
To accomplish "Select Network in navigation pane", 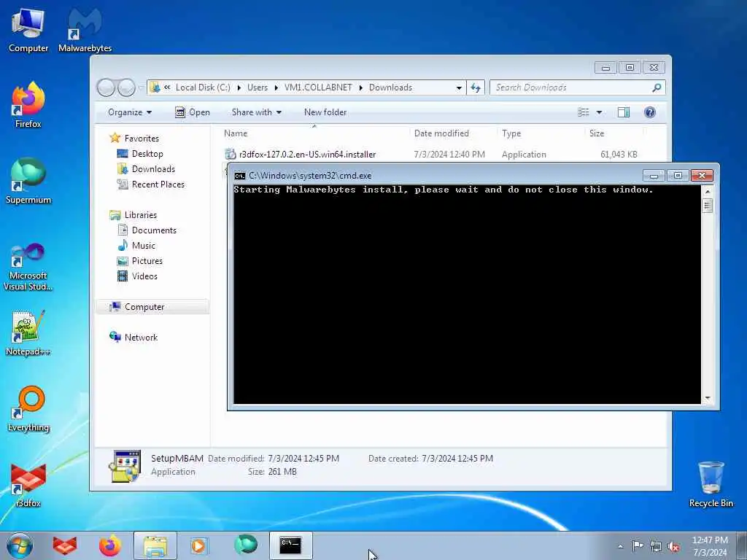I will (141, 337).
